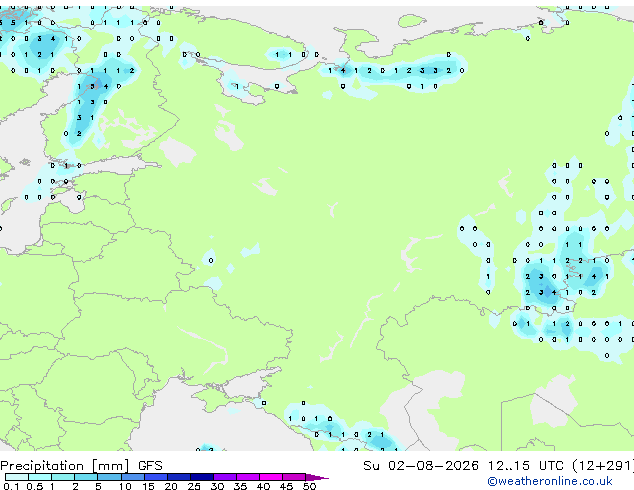The width and height of the screenshot is (634, 490).
Task: Choose the 20–25 mm legend color swatch
Action: (x=179, y=477)
